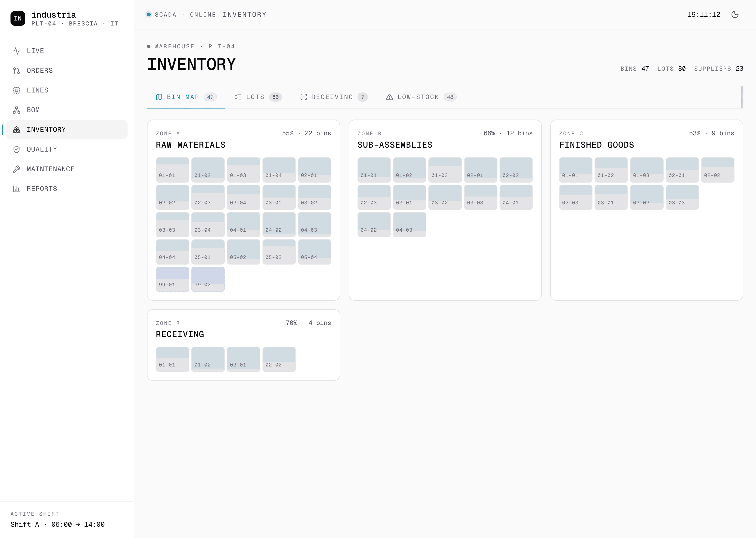Select bin 02-02 in Zone C Finished Goods
Image resolution: width=756 pixels, height=538 pixels.
point(718,170)
